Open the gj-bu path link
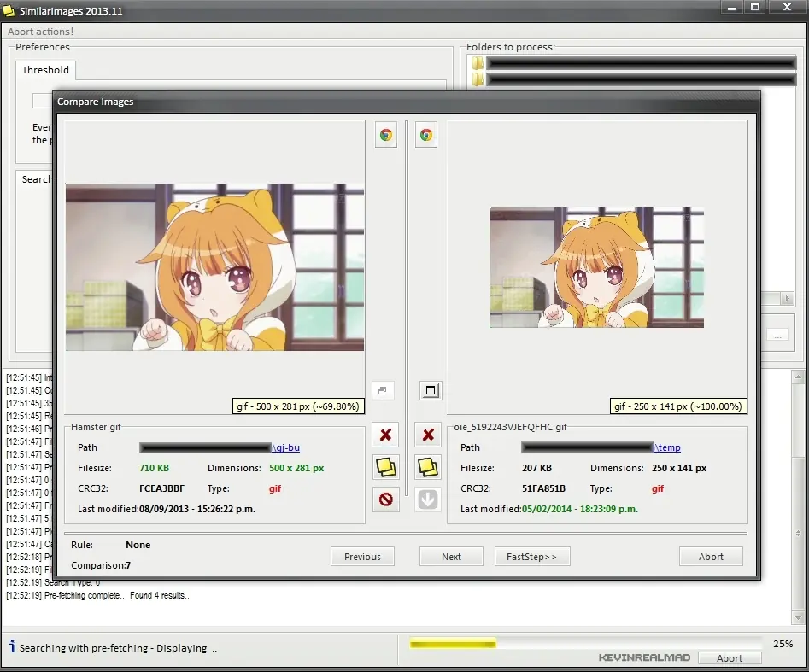Screen dimensions: 809x672 (x=286, y=447)
